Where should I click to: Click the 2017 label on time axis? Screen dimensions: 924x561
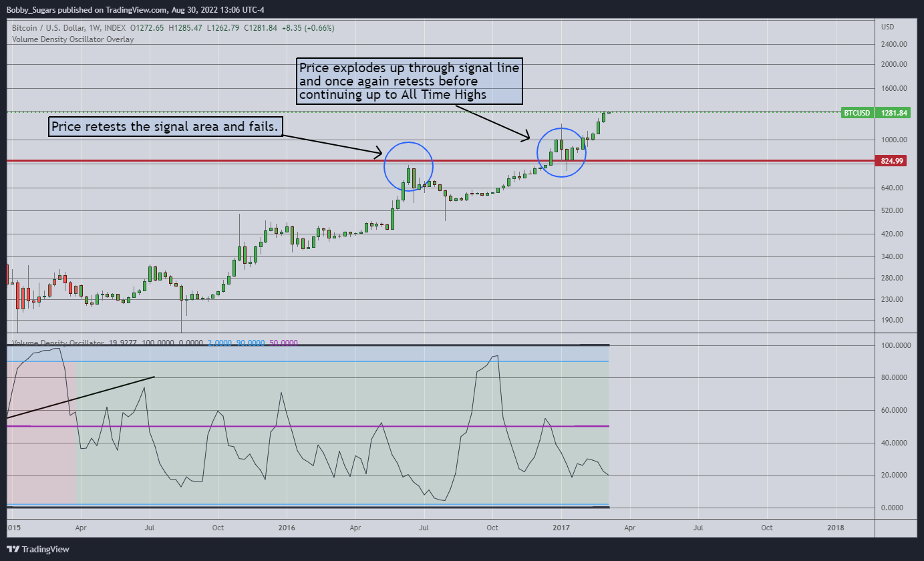[x=561, y=528]
